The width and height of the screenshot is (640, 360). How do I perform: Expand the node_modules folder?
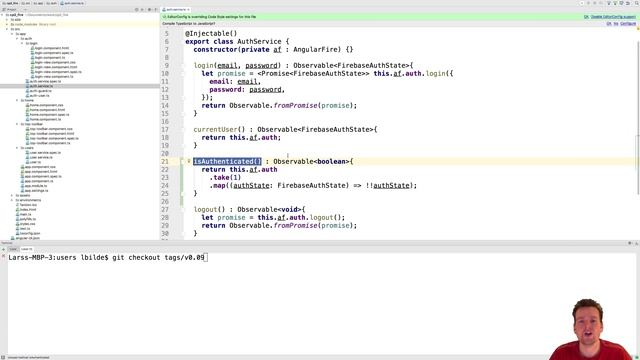(x=7, y=24)
